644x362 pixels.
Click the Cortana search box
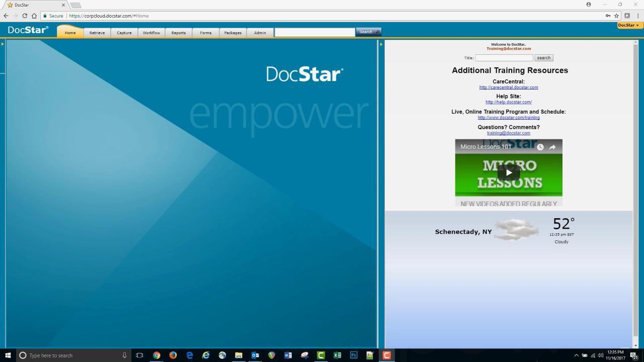click(x=73, y=355)
